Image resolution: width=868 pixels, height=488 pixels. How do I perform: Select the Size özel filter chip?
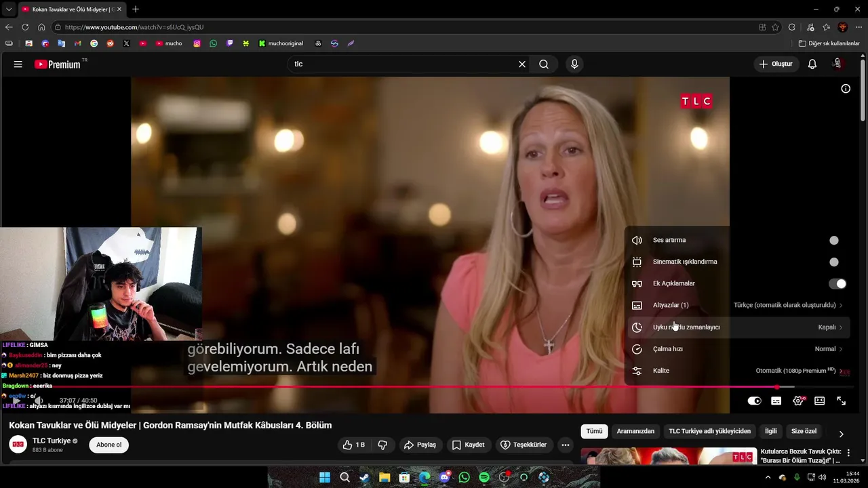coord(804,431)
